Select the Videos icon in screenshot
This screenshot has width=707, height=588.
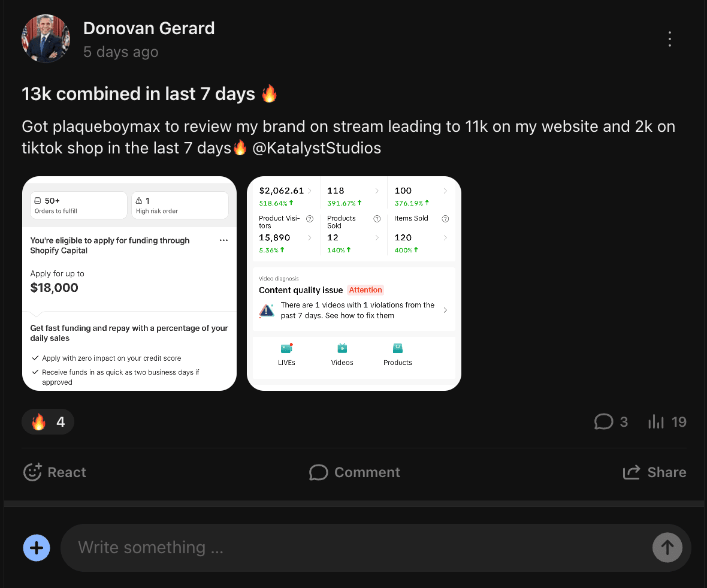coord(342,349)
